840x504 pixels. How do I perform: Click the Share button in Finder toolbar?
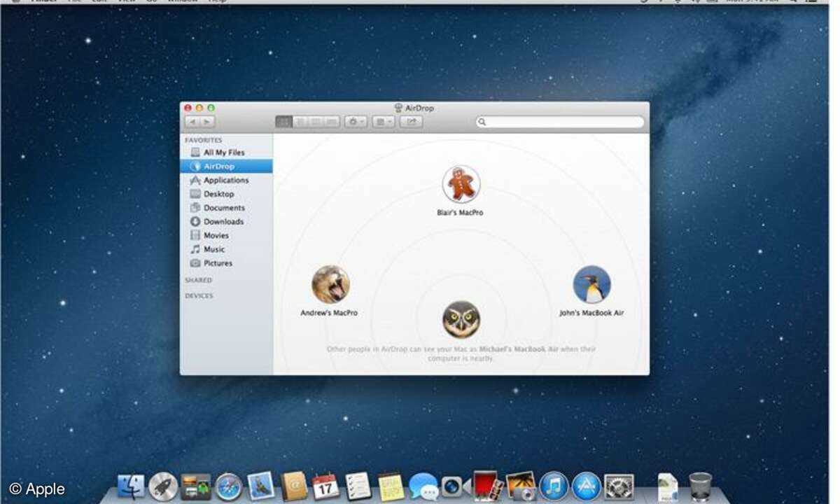(412, 122)
